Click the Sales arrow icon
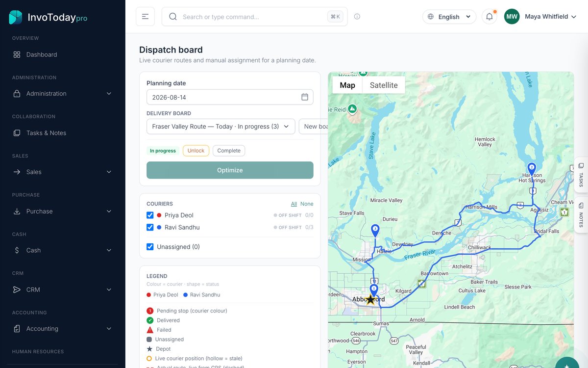Viewport: 588px width, 368px height. [x=17, y=172]
